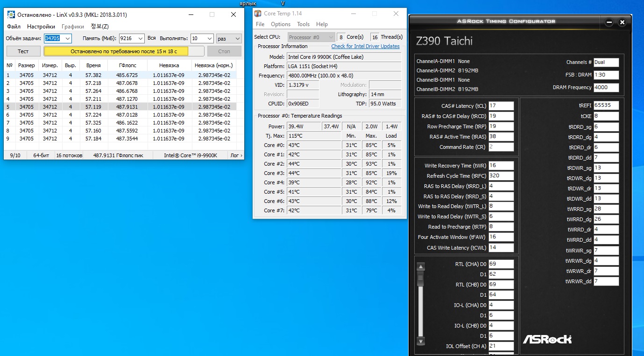
Task: Open the Настройки menu in LinX
Action: [41, 27]
